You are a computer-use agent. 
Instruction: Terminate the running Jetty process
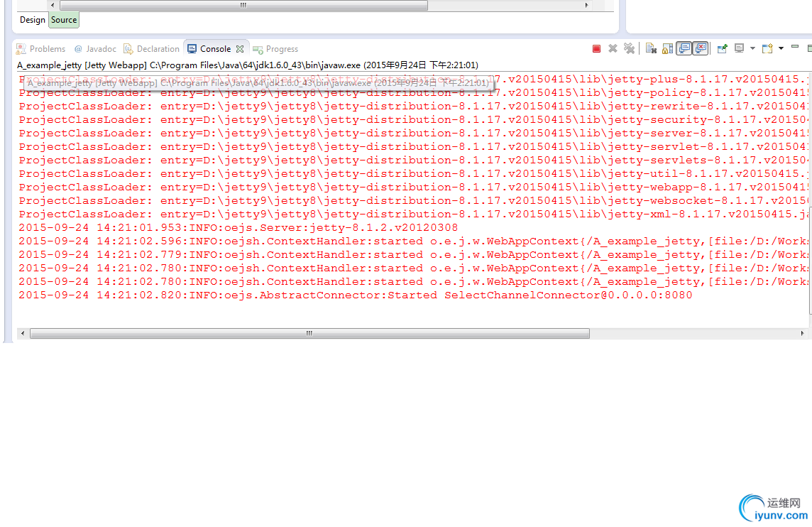pos(596,49)
